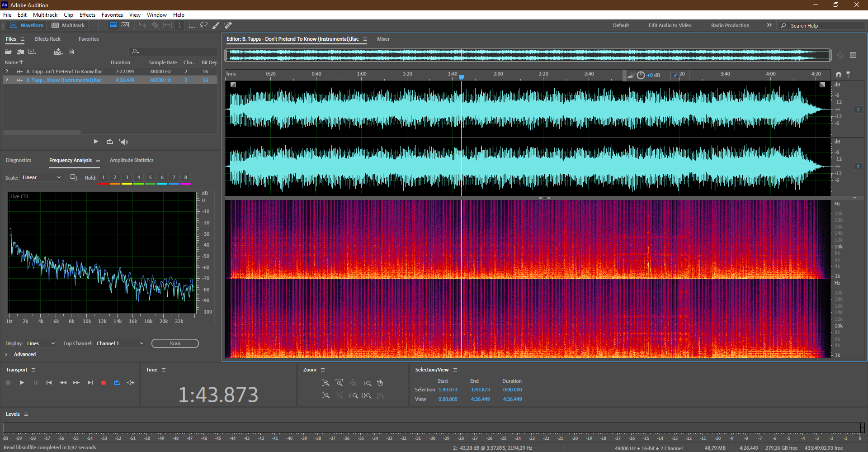Click the overview waveform navigator bar
This screenshot has width=868, height=452.
click(528, 55)
